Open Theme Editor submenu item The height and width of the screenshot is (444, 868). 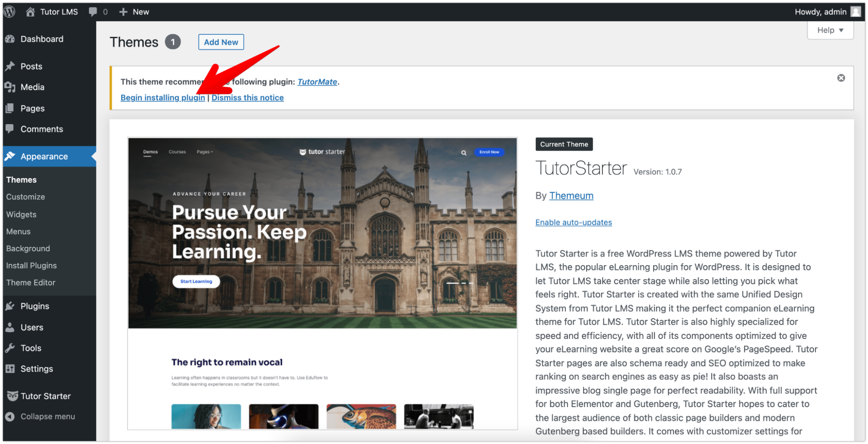tap(31, 283)
